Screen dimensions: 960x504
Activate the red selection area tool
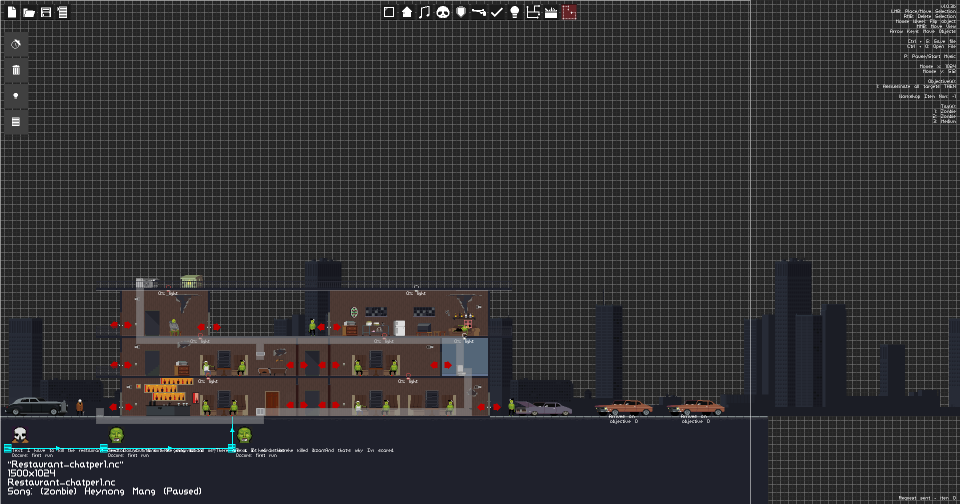coord(569,12)
